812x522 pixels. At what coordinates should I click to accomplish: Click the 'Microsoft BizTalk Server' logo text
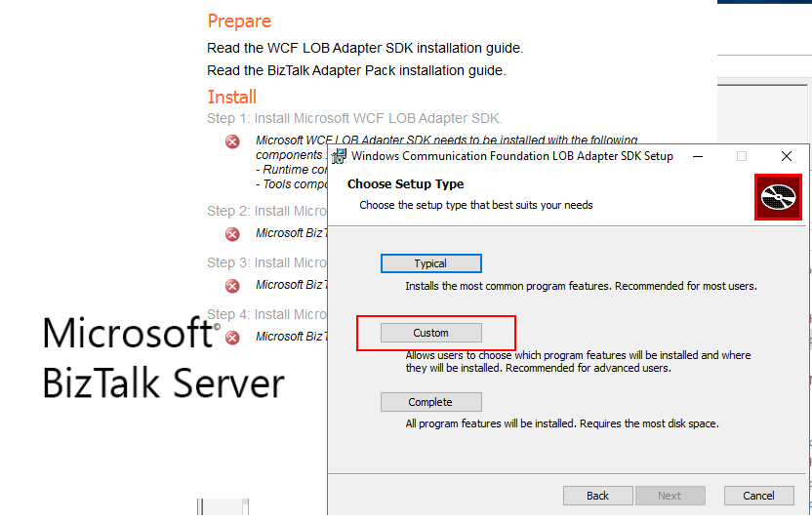pos(163,358)
